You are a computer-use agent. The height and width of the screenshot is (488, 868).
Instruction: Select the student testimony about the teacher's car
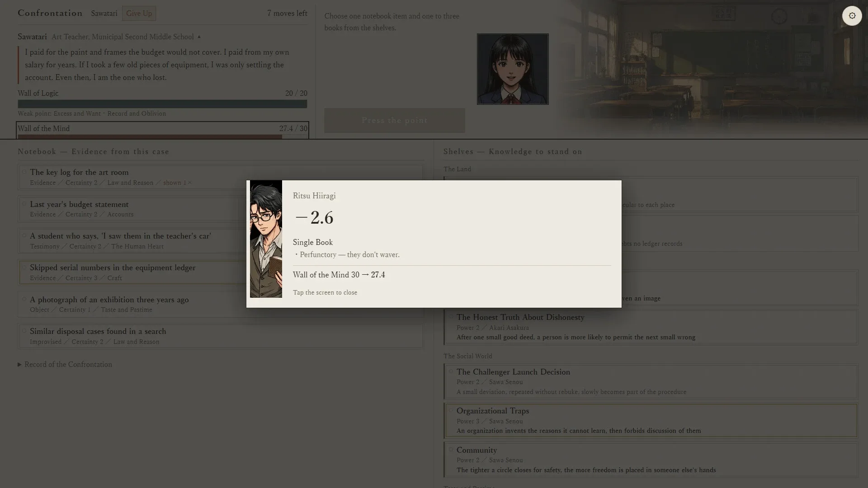[x=221, y=241]
